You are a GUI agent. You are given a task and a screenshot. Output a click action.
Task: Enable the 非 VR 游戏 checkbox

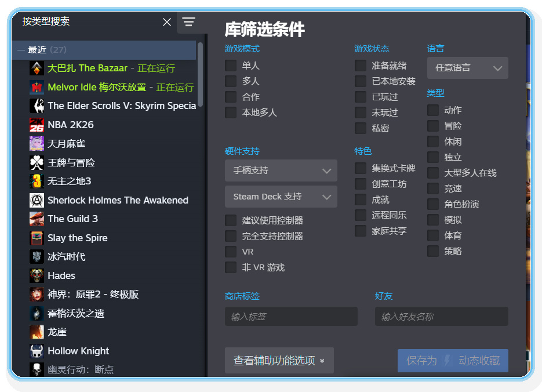click(231, 267)
